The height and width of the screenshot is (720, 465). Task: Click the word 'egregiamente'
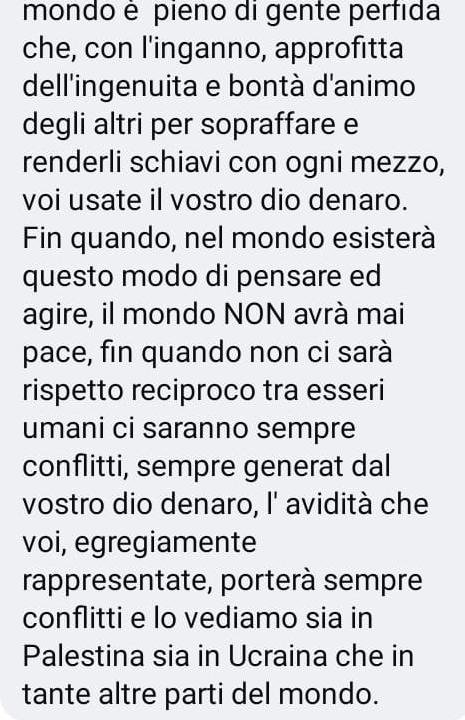tap(165, 542)
